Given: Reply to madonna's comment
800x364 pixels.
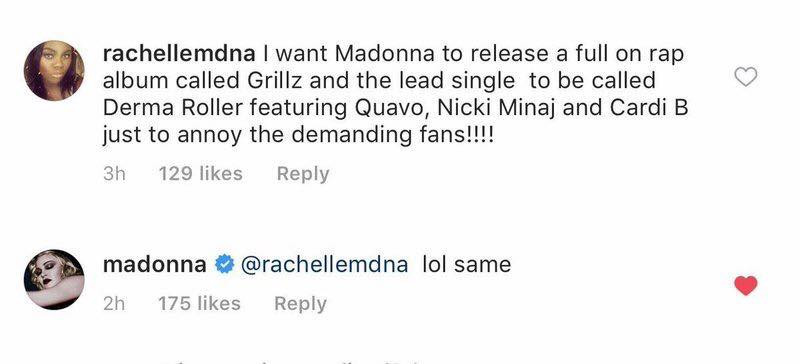Looking at the screenshot, I should pos(301,304).
